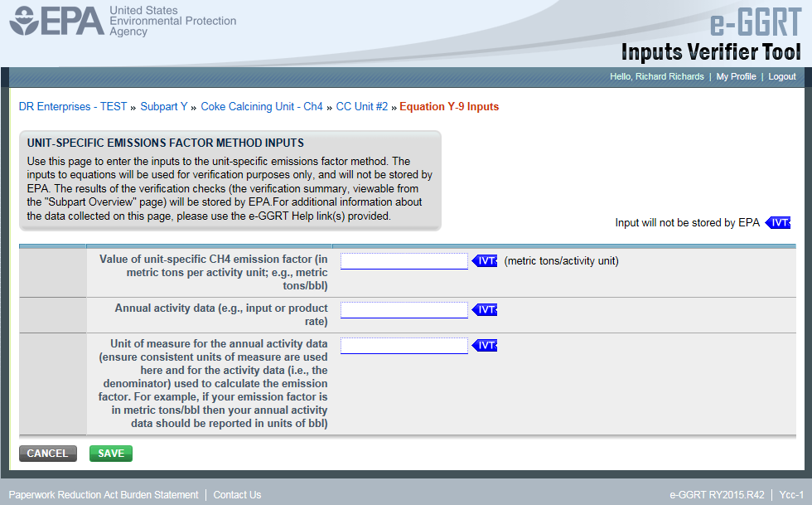The width and height of the screenshot is (812, 505).
Task: Focus the annual activity data input field
Action: pyautogui.click(x=404, y=310)
